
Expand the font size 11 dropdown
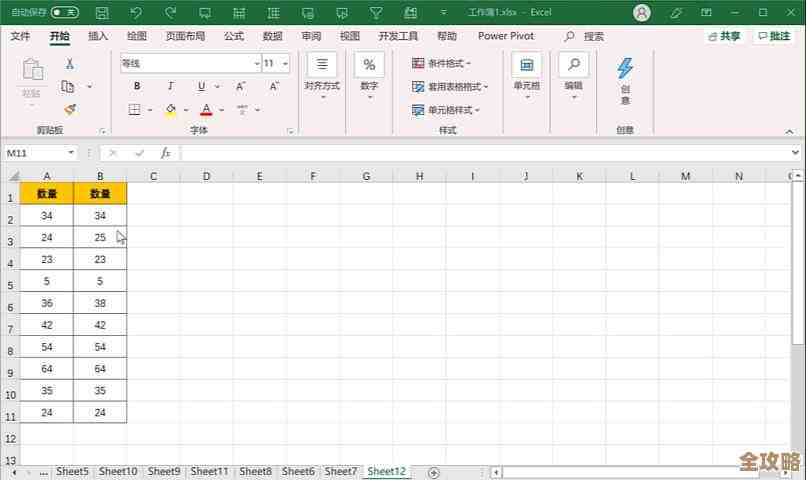point(285,63)
